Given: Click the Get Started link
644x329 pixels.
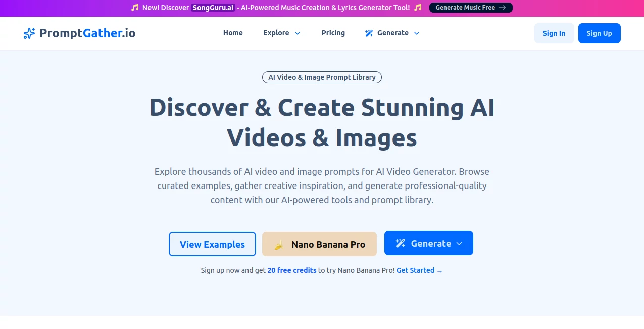Looking at the screenshot, I should pos(415,270).
